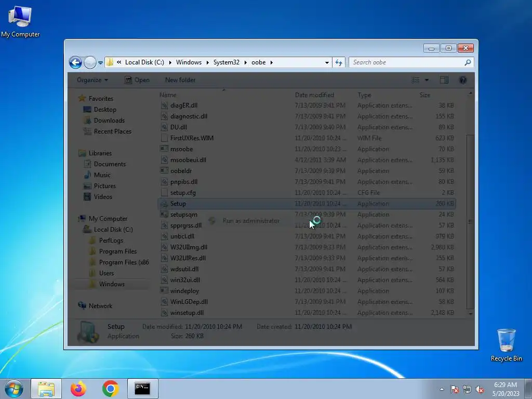
Task: Open Downloads in Favorites
Action: [109, 121]
